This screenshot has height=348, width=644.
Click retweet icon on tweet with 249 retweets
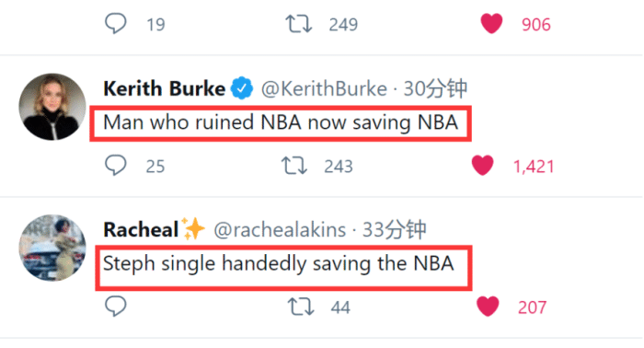tap(299, 24)
